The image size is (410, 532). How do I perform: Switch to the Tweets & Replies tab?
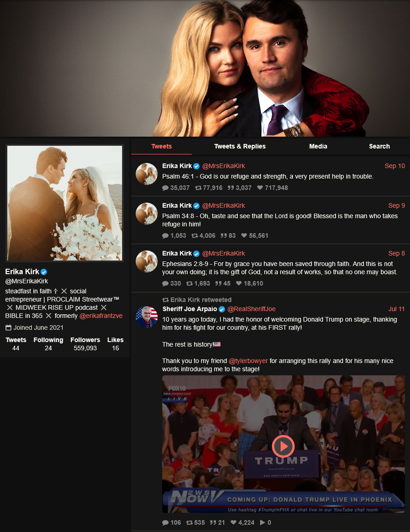[x=240, y=146]
